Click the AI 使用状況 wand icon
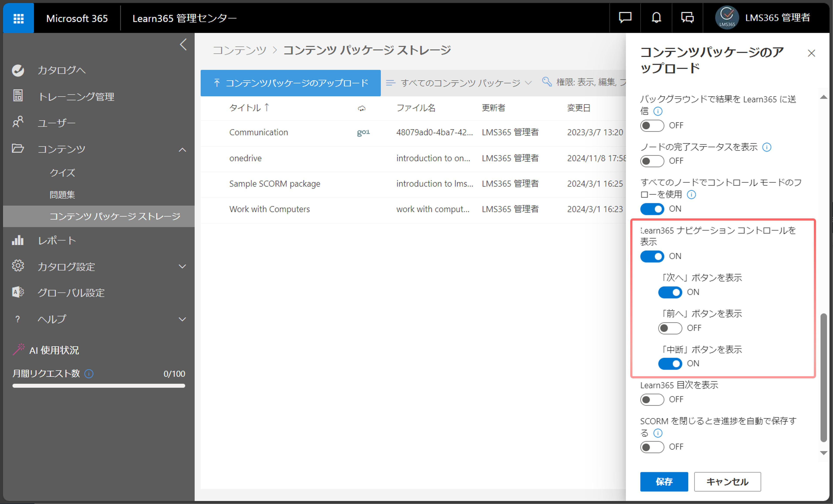 (19, 349)
